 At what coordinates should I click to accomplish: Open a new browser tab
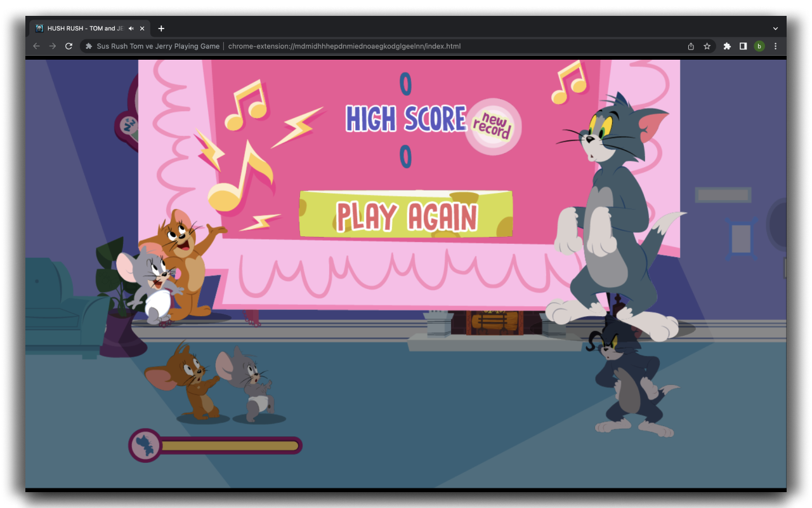(161, 28)
